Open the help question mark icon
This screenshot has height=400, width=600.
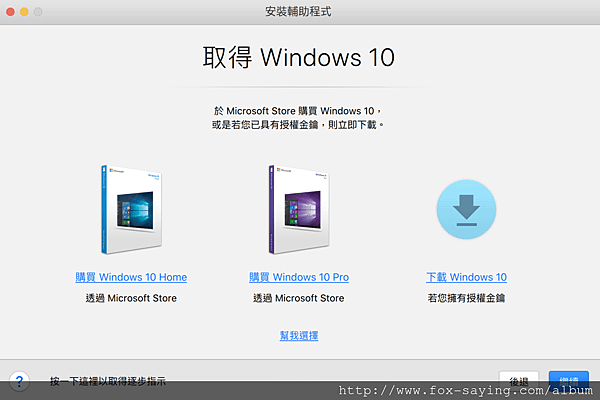[x=19, y=381]
